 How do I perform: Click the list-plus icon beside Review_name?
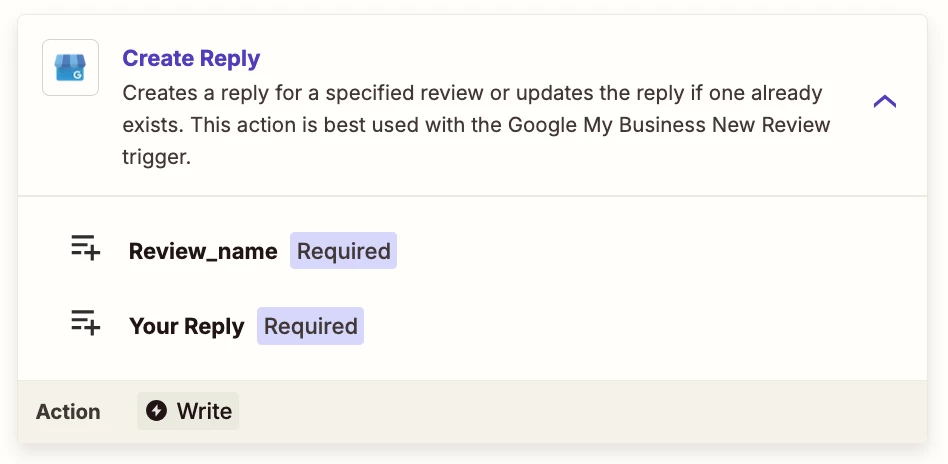coord(85,247)
